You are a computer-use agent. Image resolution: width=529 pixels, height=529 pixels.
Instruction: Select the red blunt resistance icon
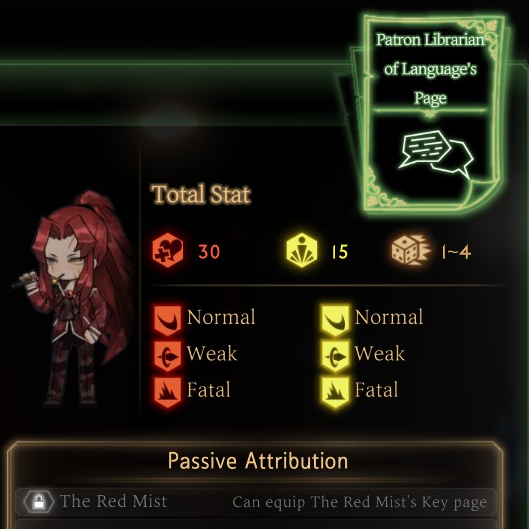point(168,392)
